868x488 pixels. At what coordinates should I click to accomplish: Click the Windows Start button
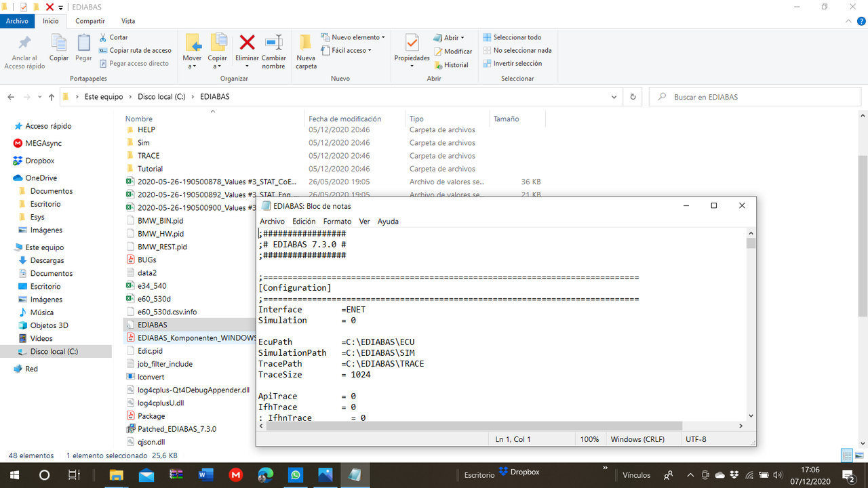14,475
